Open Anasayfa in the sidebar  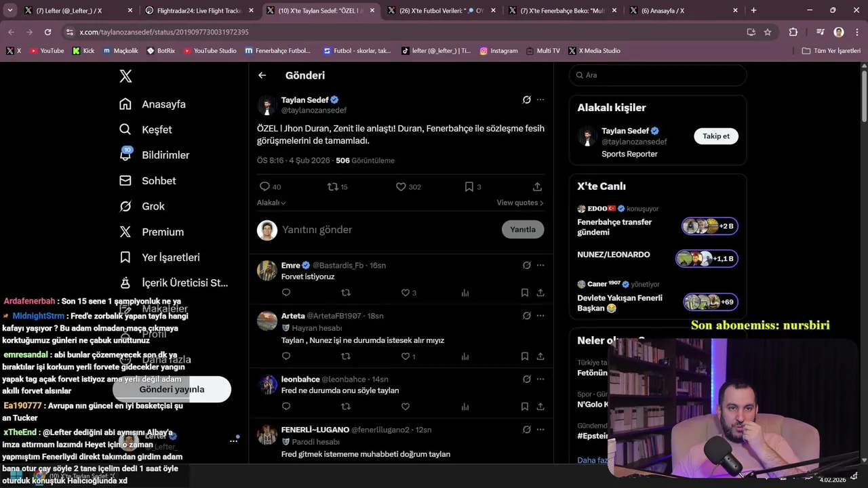click(153, 104)
